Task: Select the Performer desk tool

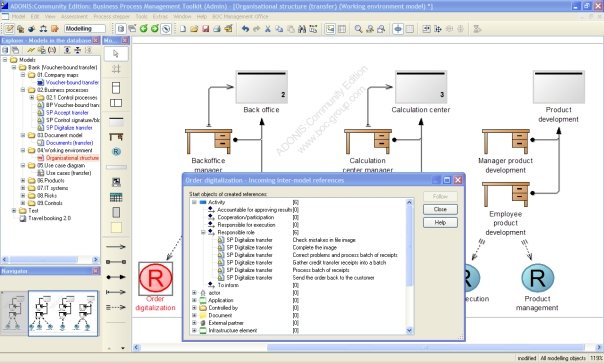Action: pos(116,137)
